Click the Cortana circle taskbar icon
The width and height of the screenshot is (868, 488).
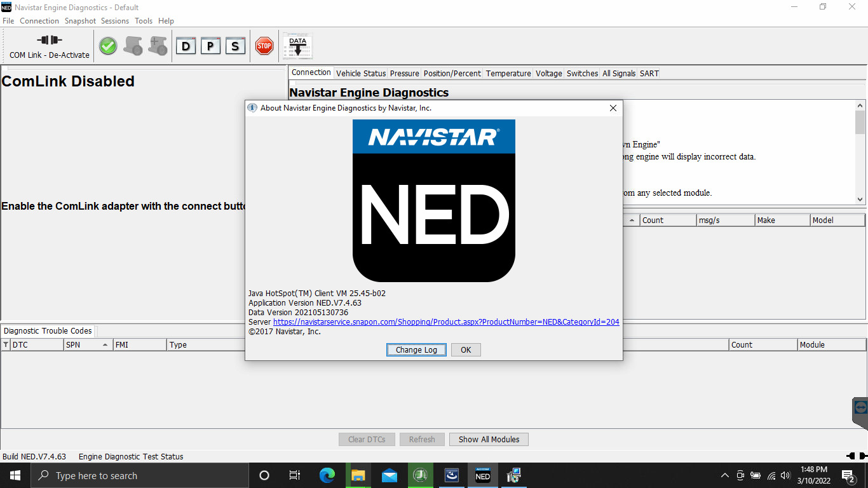click(x=264, y=475)
